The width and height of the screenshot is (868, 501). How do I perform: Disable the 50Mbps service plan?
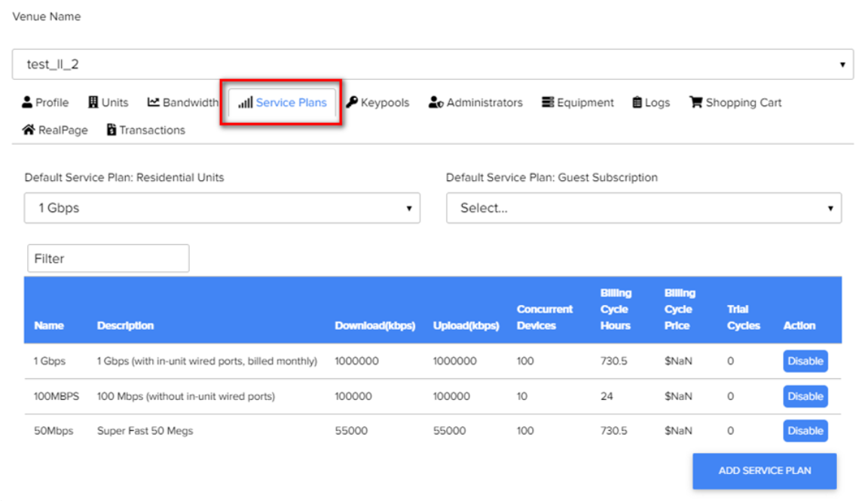click(x=805, y=431)
